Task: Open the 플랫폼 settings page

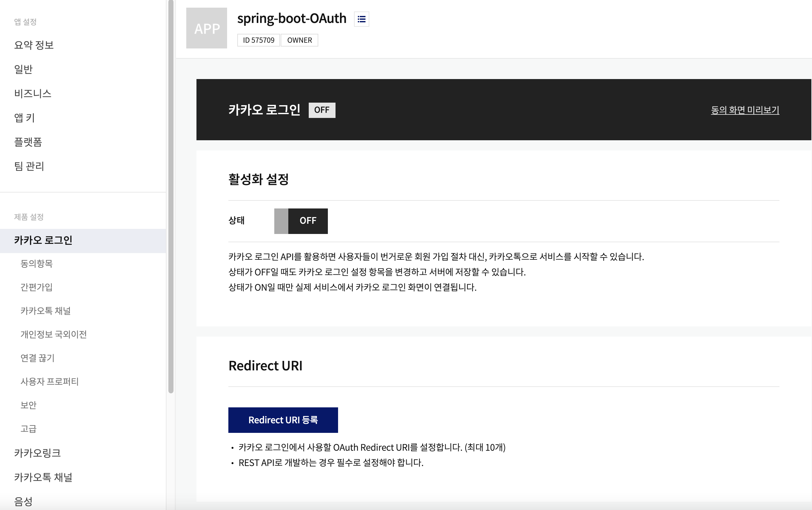Action: coord(28,142)
